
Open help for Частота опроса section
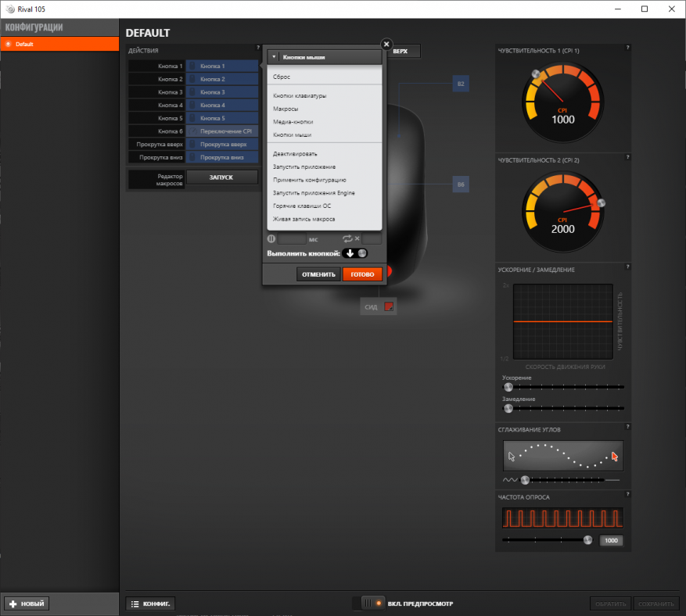click(x=627, y=494)
